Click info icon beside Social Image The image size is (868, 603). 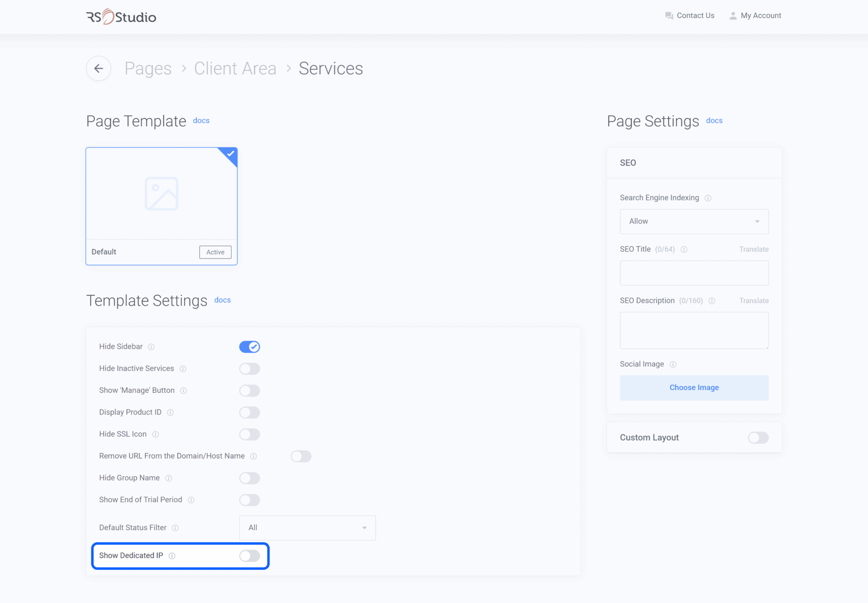tap(673, 364)
